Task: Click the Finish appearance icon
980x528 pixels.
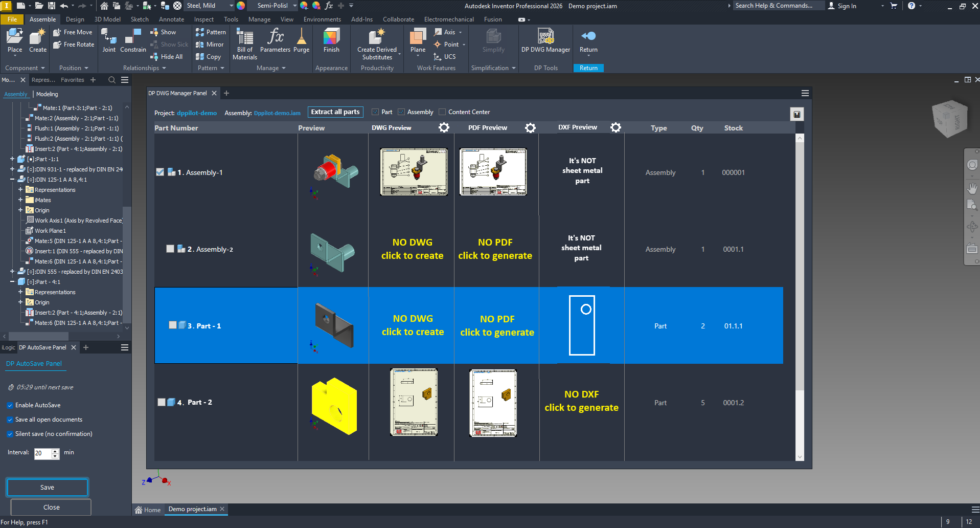Action: tap(331, 40)
